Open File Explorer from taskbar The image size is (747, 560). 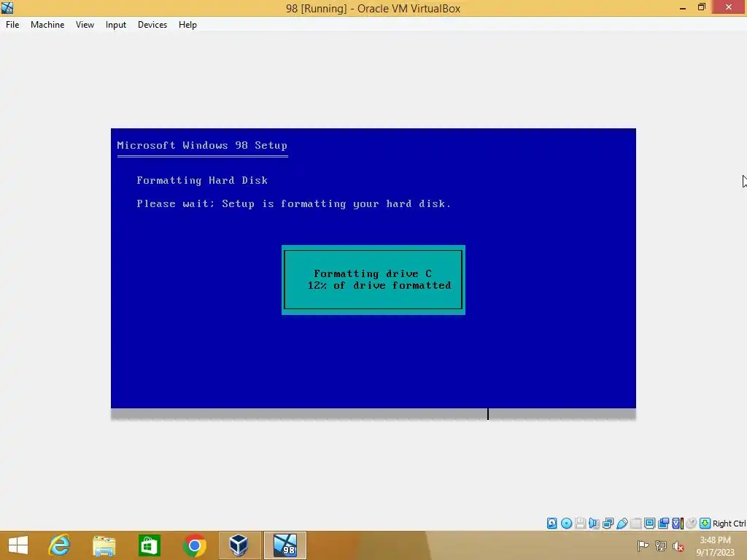[104, 545]
